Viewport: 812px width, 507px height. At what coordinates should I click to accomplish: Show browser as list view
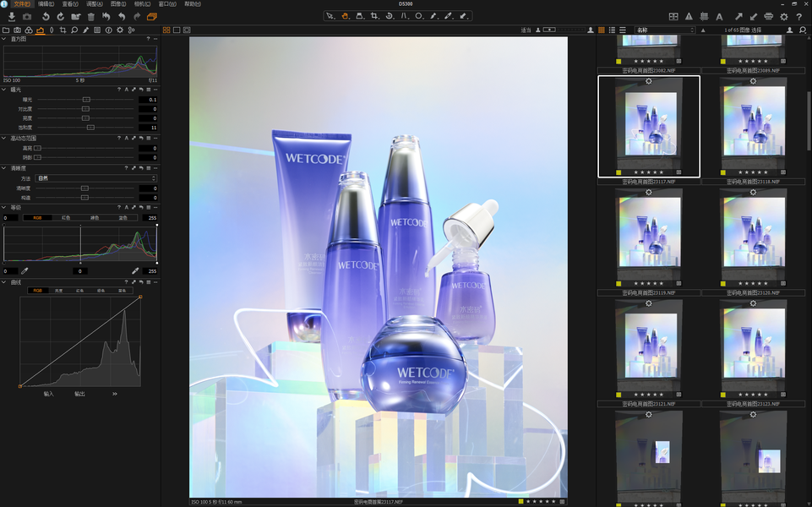tap(612, 30)
